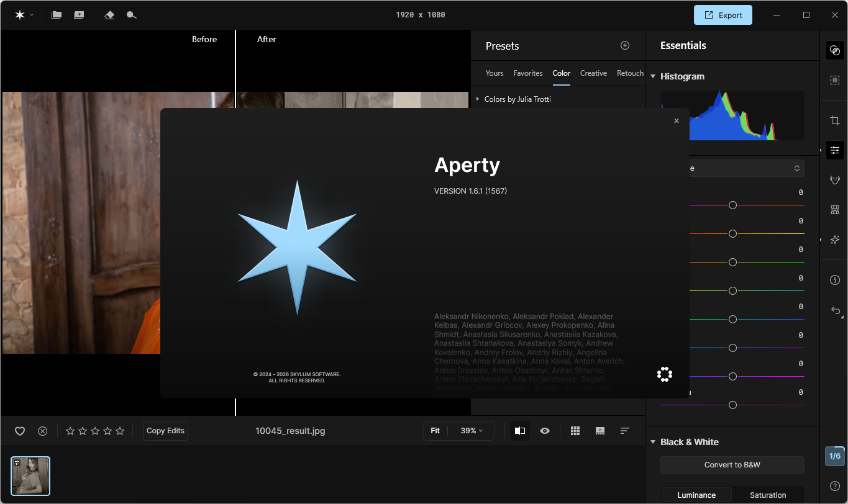Open the presets panel icon in right sidebar

coord(835,50)
